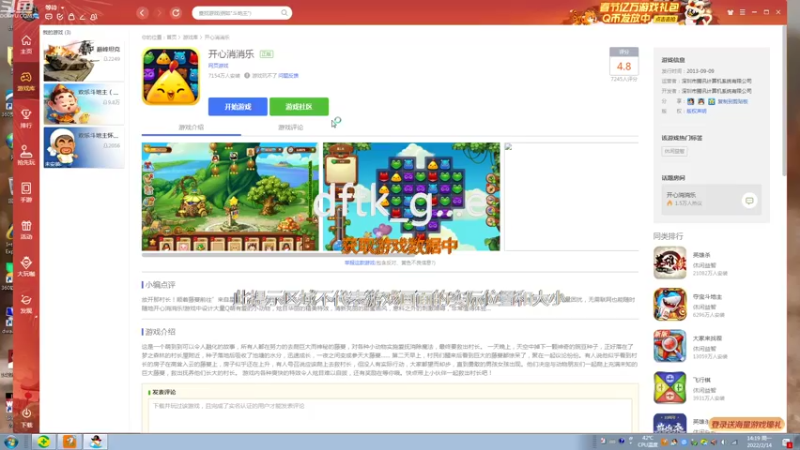Click the 游戏库 breadcrumb link
Viewport: 800px width, 450px height.
pyautogui.click(x=190, y=37)
